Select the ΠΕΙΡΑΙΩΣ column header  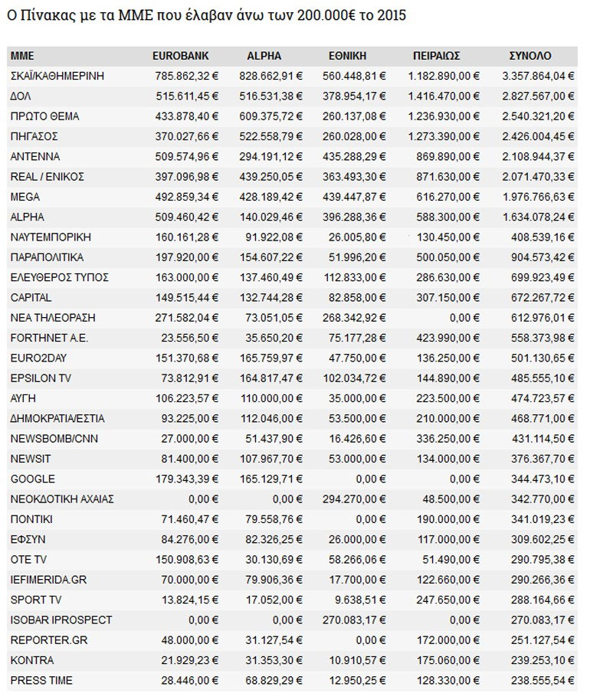click(436, 56)
